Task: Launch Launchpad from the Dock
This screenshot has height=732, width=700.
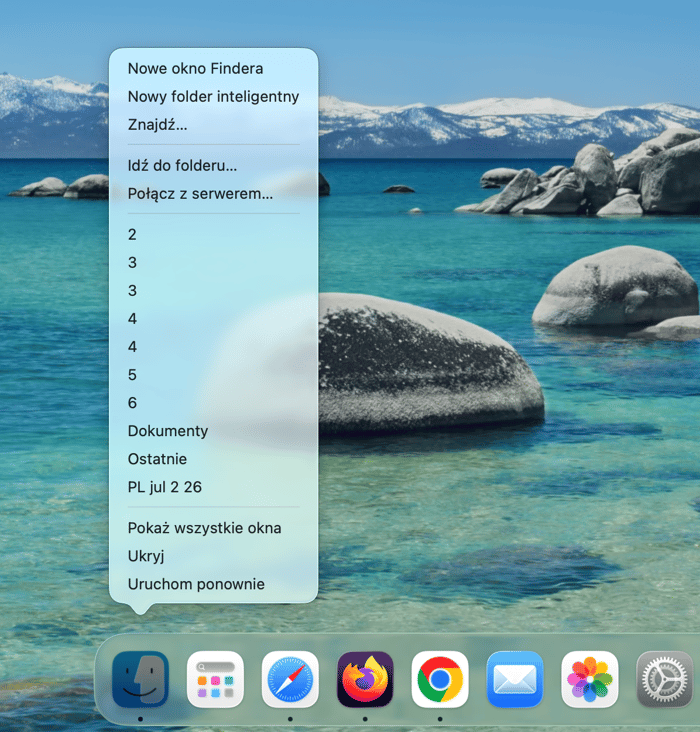Action: click(x=215, y=679)
